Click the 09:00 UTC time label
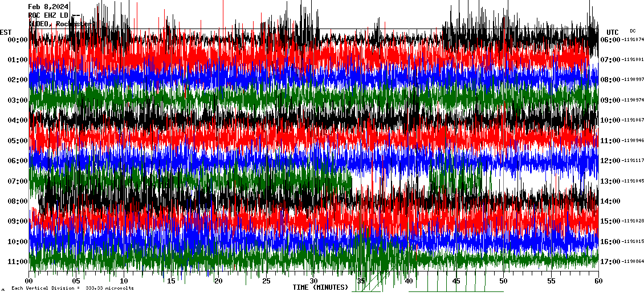This screenshot has width=644, height=296. pos(610,100)
